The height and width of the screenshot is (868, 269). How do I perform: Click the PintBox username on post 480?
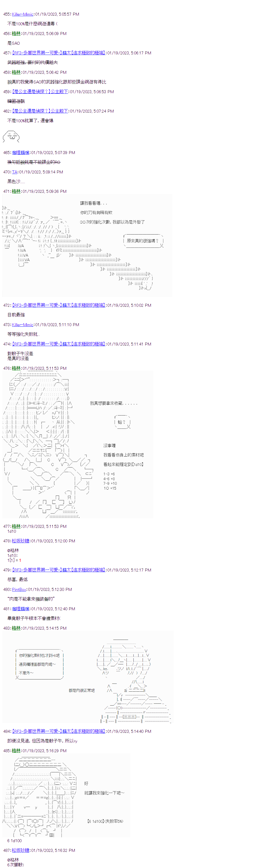pos(19,589)
